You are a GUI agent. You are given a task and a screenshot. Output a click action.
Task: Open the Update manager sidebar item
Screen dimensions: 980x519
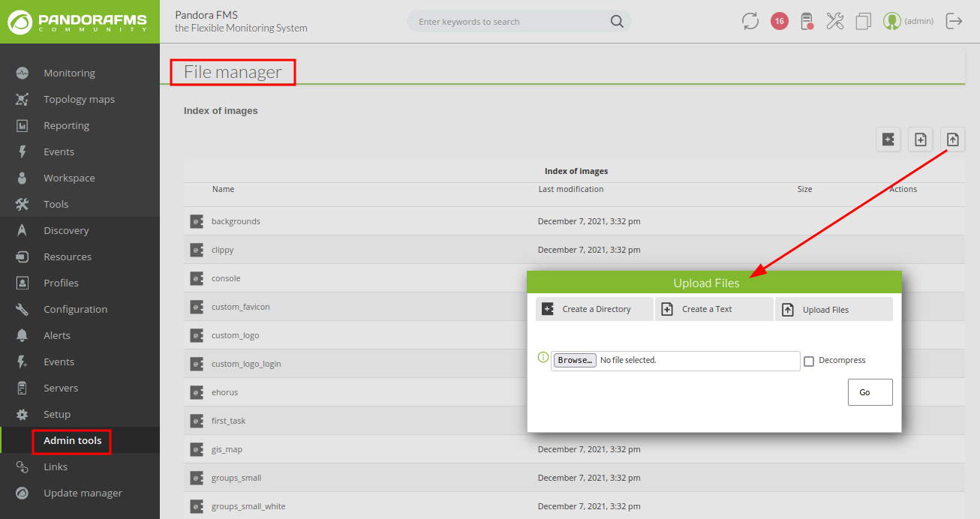[83, 493]
